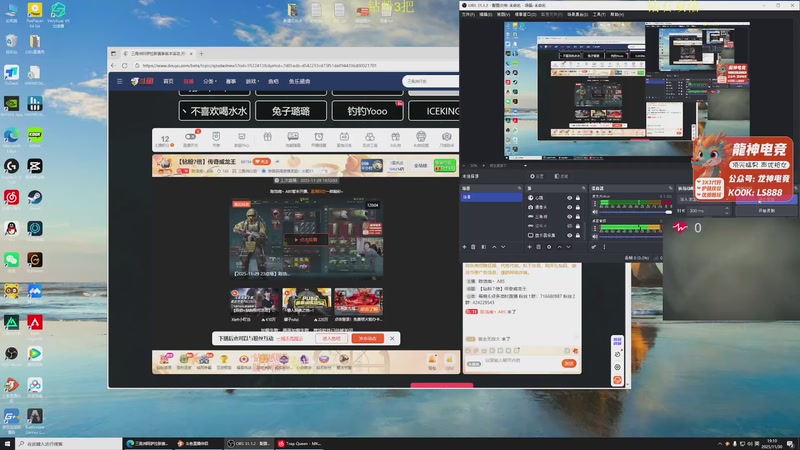Open source properties gear in OBS Sources panel
The height and width of the screenshot is (450, 800).
(x=549, y=247)
